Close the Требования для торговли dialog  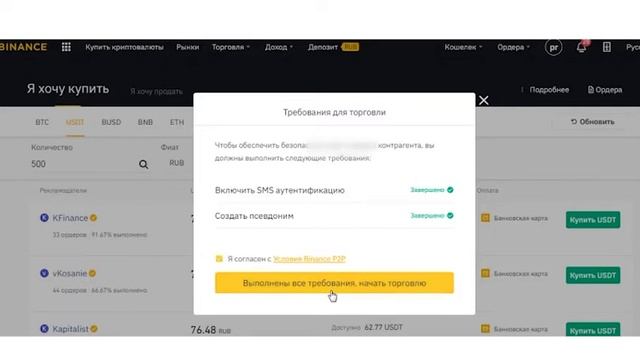(x=484, y=100)
